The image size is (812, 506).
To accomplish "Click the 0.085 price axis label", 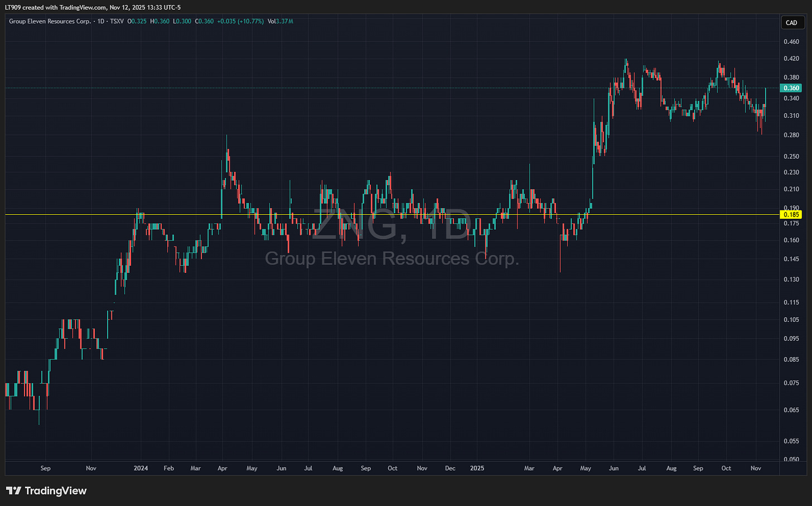I will point(791,359).
